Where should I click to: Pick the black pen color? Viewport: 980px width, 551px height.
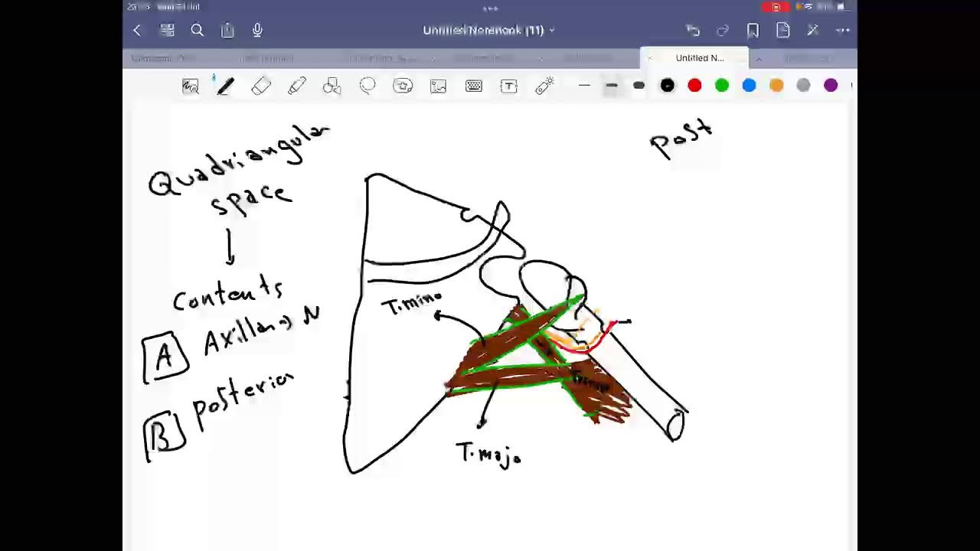tap(668, 86)
